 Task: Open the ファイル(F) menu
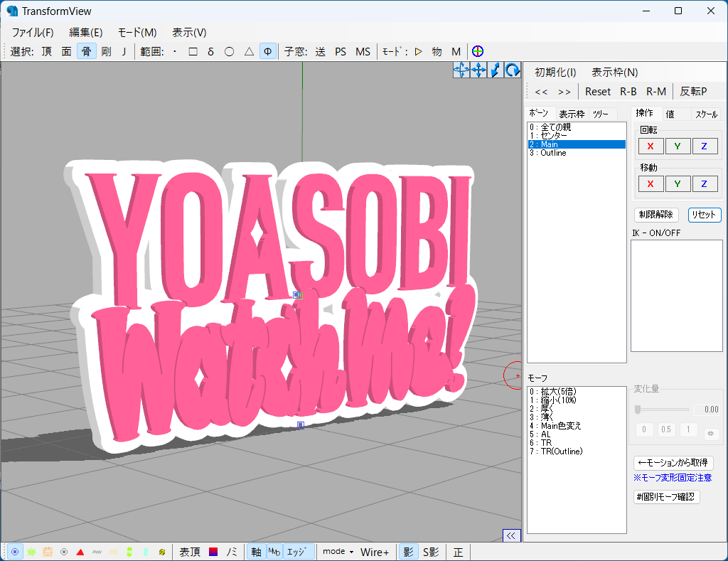[x=33, y=33]
